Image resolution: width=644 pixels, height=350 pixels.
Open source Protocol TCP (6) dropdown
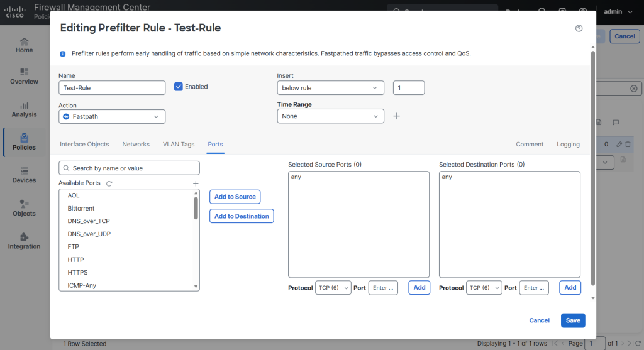click(x=333, y=288)
